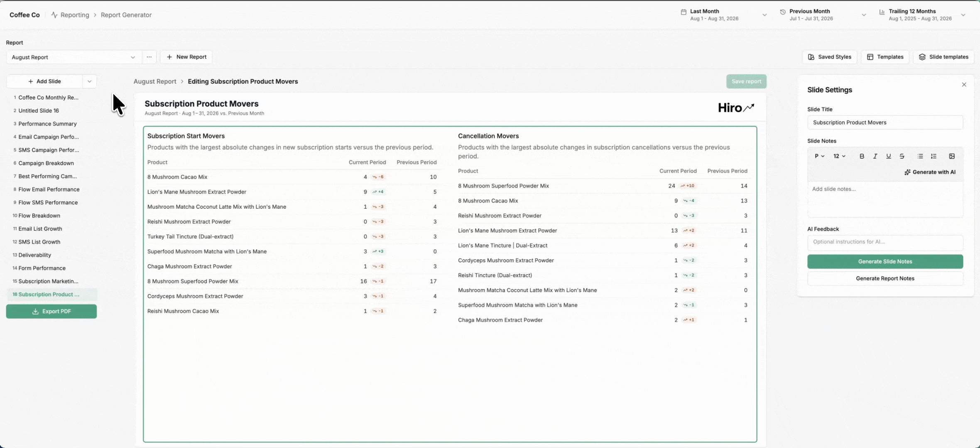This screenshot has width=980, height=448.
Task: Select Untitled Slide 16 in list
Action: click(x=51, y=111)
